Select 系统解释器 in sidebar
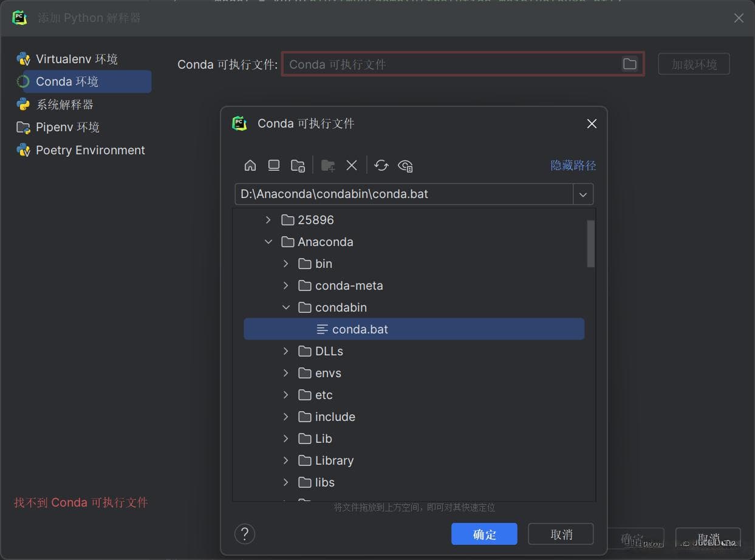This screenshot has height=560, width=755. pos(64,104)
